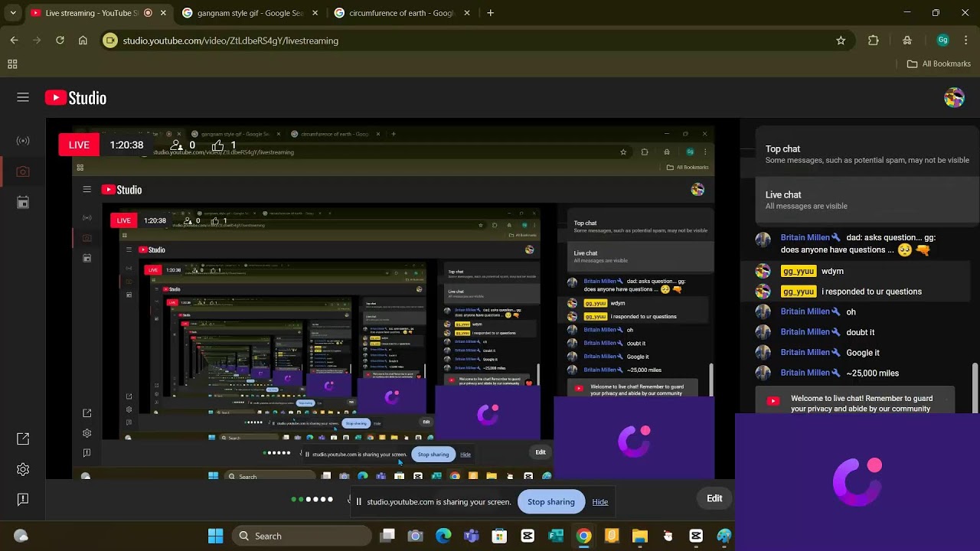Open the Chrome Extensions puzzle icon
Viewport: 980px width, 551px height.
[x=874, y=41]
